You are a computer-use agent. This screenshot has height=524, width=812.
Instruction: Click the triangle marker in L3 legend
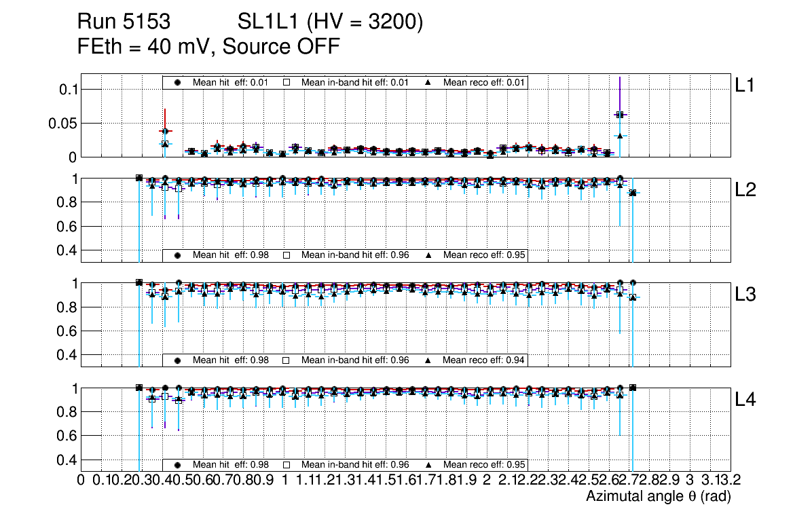[428, 360]
